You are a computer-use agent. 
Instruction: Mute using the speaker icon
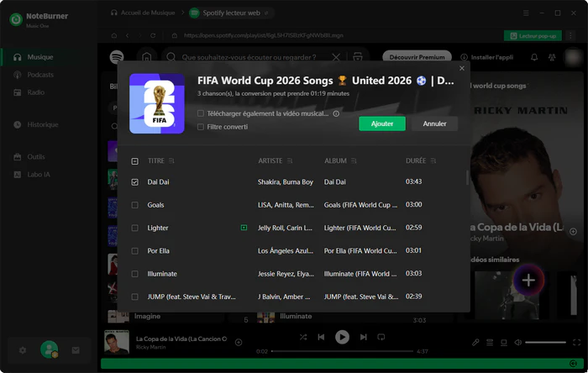point(518,342)
